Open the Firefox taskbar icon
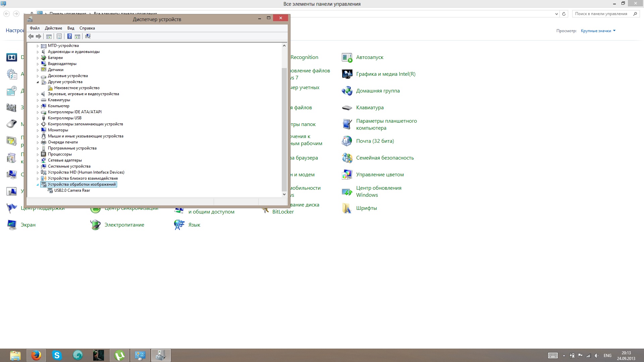The image size is (644, 362). pos(36,355)
